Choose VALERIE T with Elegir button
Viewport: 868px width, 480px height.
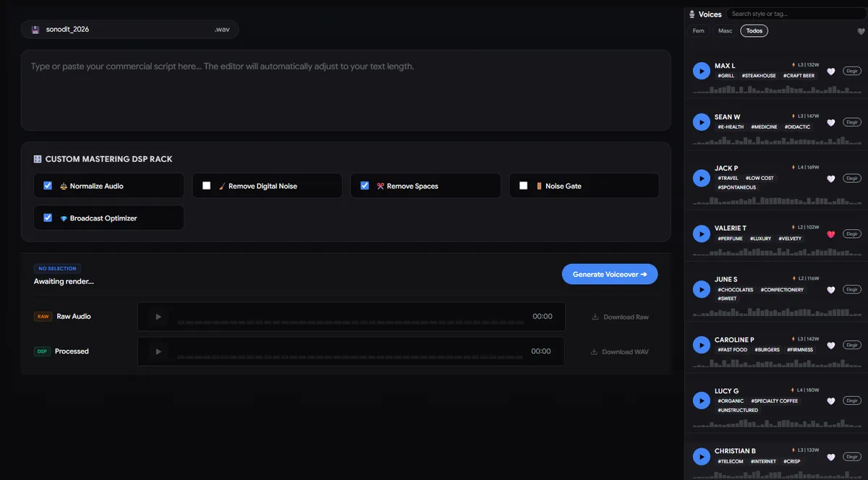coord(852,233)
